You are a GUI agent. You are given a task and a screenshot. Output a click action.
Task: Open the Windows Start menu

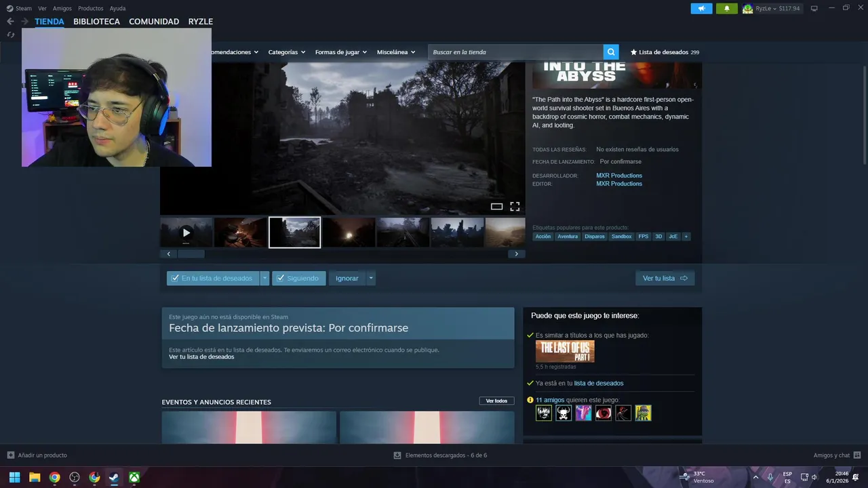click(14, 477)
